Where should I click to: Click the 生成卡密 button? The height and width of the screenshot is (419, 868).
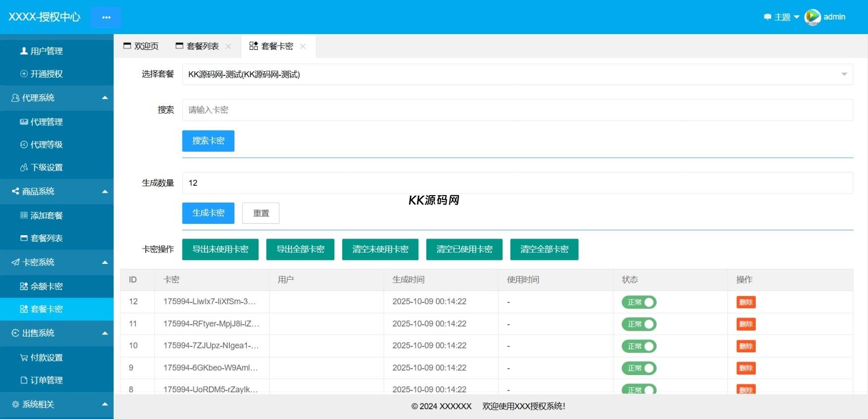pyautogui.click(x=208, y=213)
